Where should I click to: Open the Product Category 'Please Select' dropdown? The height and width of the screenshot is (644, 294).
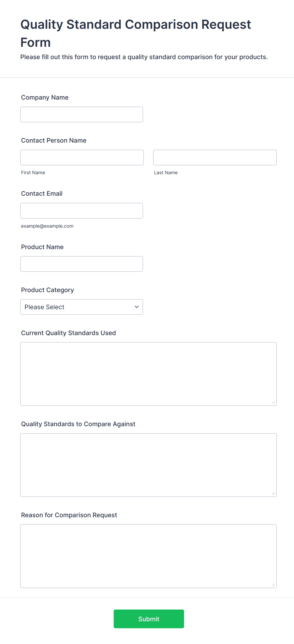(x=82, y=307)
